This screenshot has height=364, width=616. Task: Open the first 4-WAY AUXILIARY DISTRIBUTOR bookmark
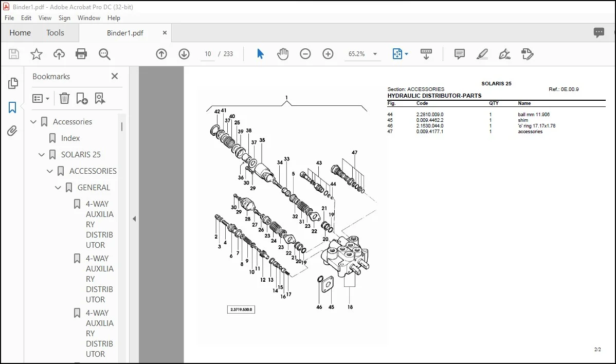99,224
